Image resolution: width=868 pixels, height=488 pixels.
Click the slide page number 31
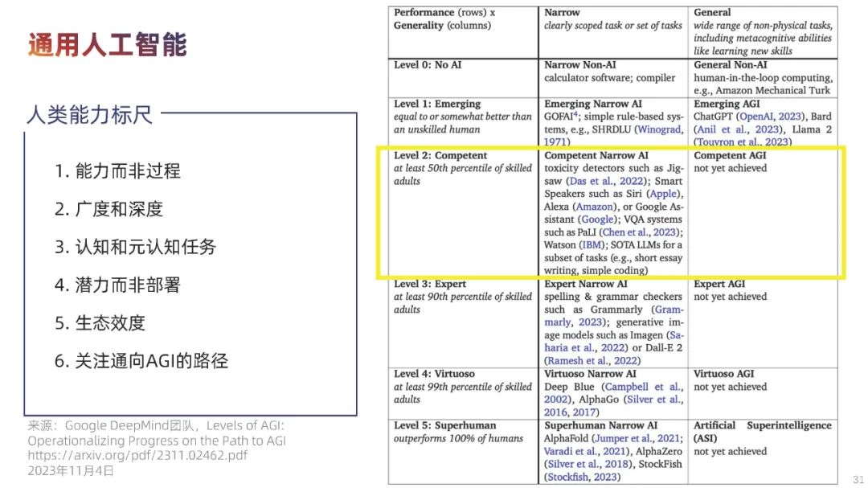point(858,480)
